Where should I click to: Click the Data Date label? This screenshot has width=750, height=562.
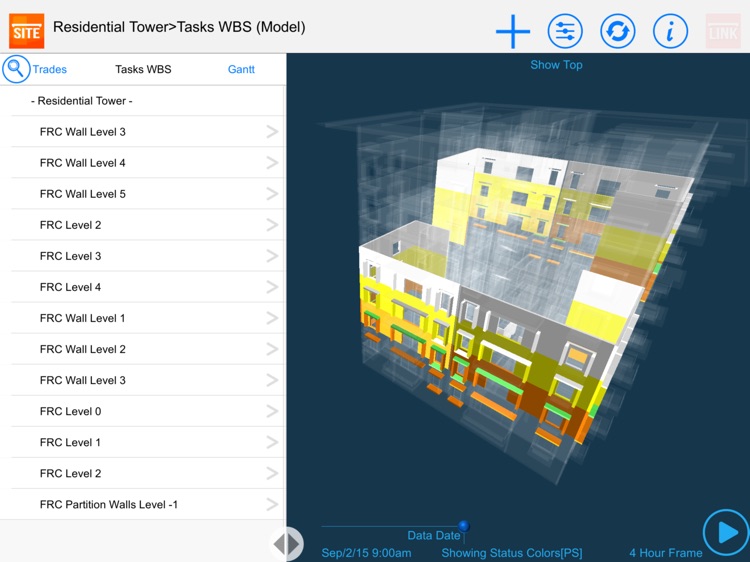click(433, 535)
